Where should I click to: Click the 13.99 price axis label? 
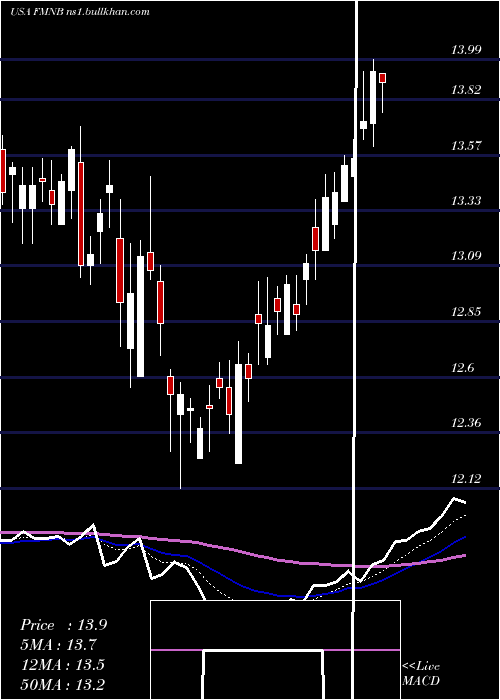(x=467, y=50)
